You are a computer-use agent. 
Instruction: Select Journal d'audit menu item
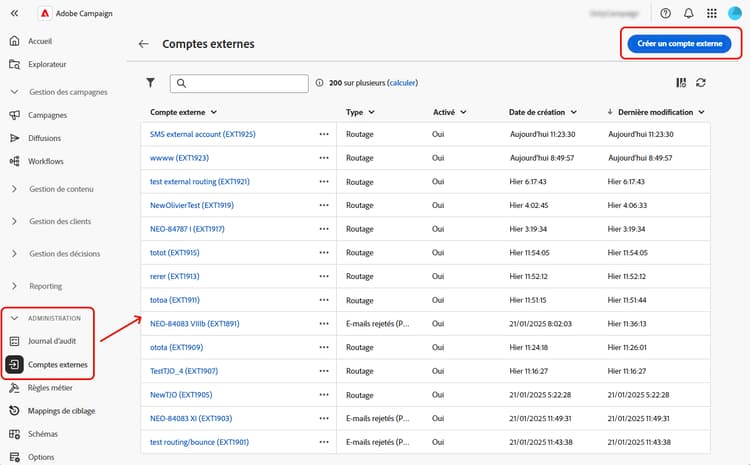tap(54, 341)
